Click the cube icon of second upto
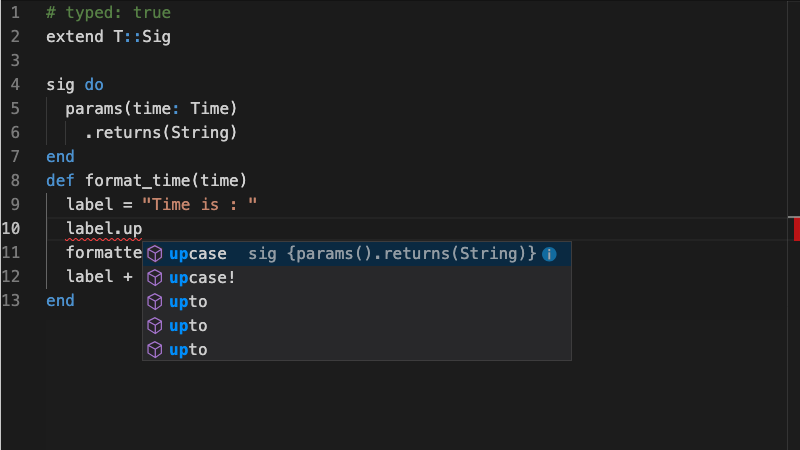The image size is (800, 450). (155, 326)
